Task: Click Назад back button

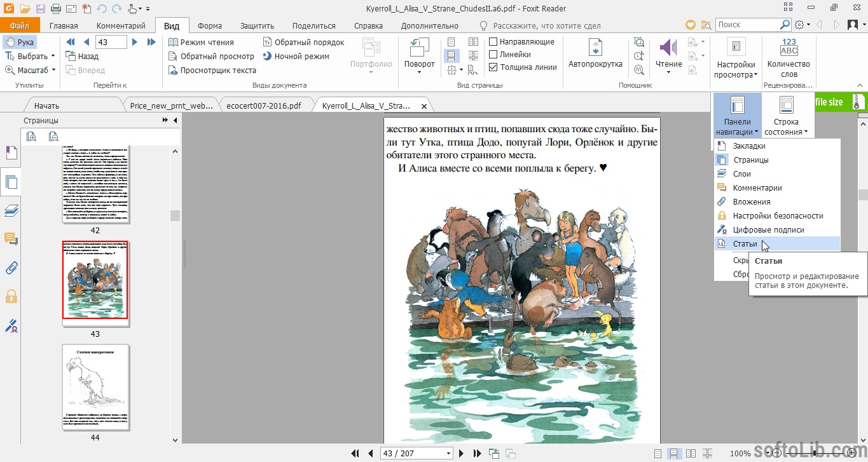Action: point(82,56)
